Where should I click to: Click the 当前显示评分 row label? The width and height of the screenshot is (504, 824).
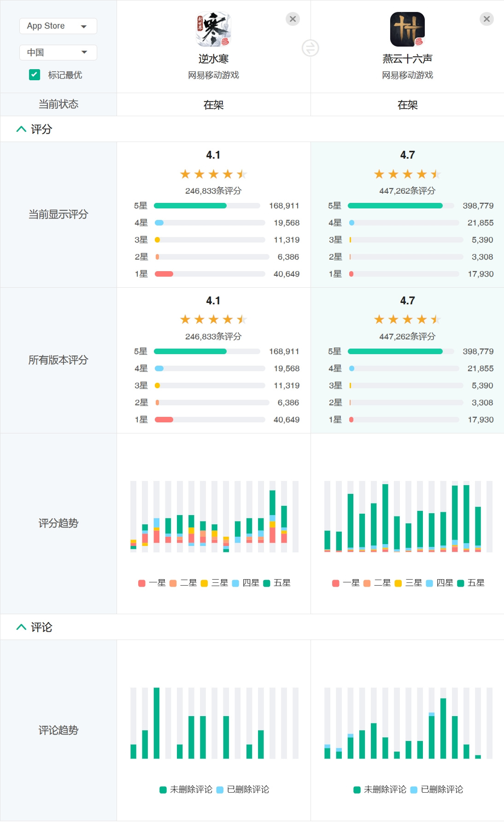click(58, 214)
